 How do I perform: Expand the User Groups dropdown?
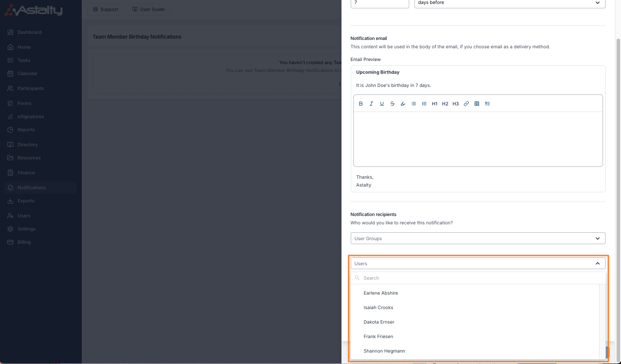(478, 238)
